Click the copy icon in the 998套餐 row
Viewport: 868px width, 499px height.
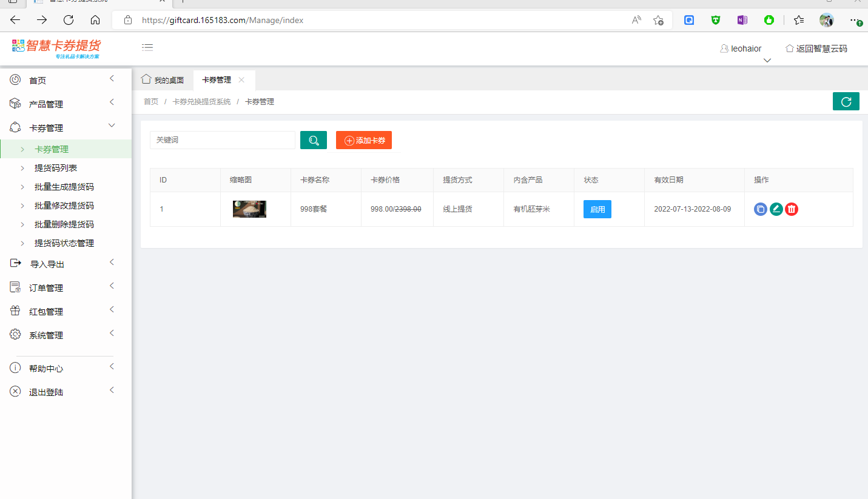pos(761,209)
